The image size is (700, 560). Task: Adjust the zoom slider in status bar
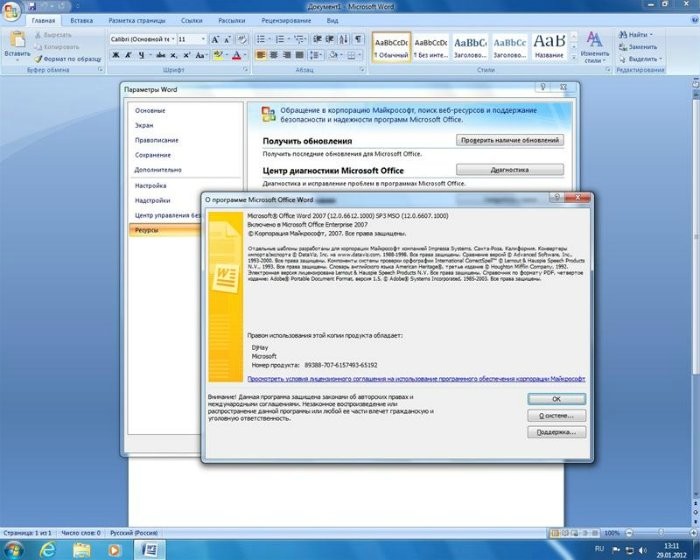click(x=661, y=533)
